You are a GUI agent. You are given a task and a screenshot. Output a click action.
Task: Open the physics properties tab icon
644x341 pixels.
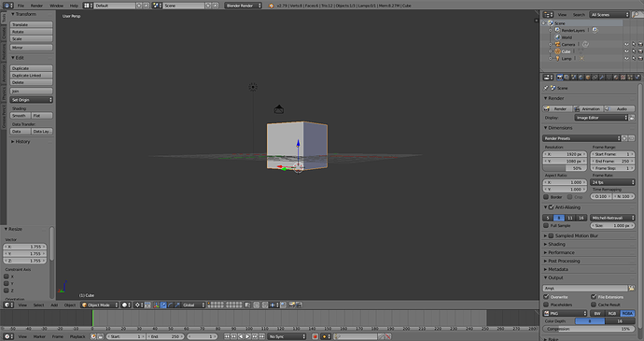click(x=637, y=77)
